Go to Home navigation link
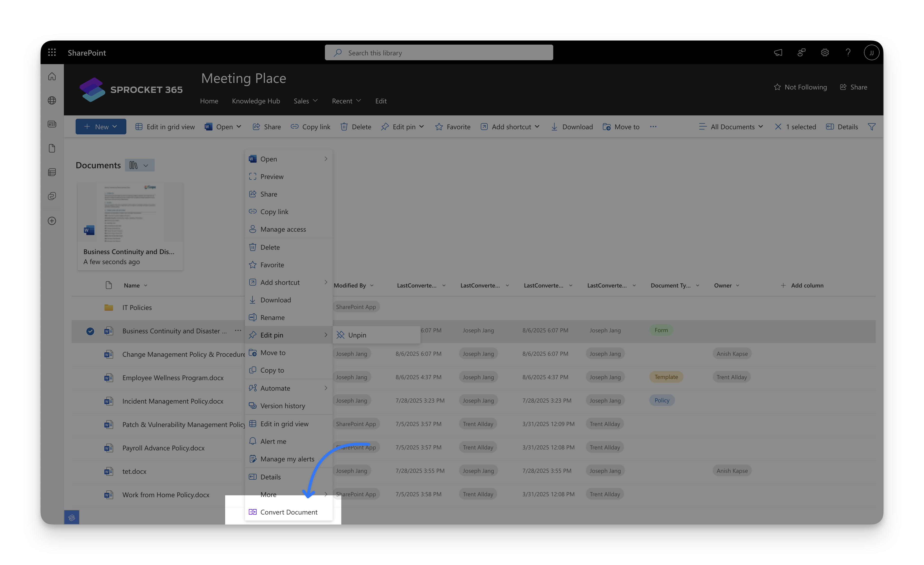 (x=209, y=101)
